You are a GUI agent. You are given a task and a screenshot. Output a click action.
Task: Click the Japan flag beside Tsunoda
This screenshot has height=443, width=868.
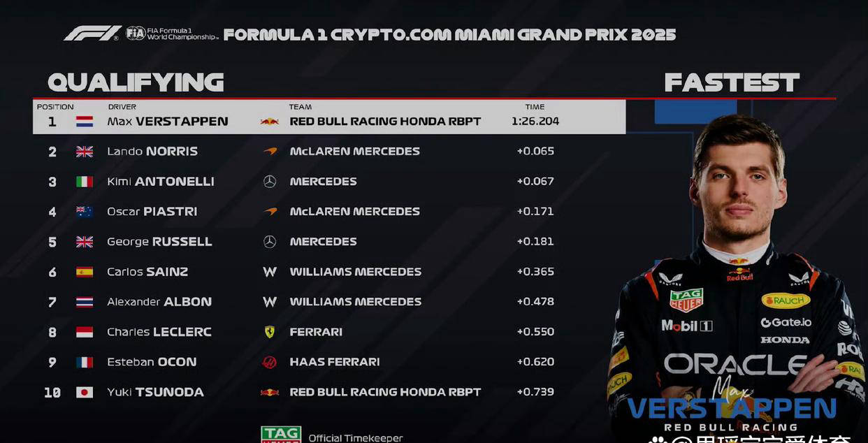[85, 392]
